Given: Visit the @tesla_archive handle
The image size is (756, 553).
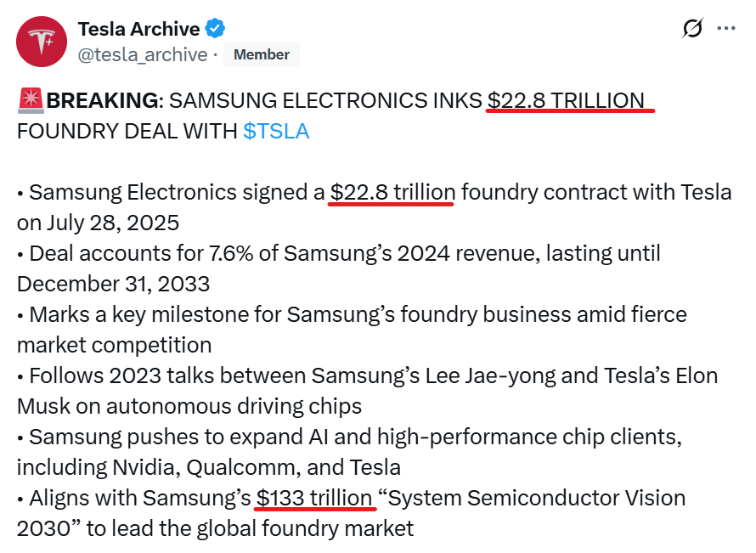Looking at the screenshot, I should coord(143,54).
